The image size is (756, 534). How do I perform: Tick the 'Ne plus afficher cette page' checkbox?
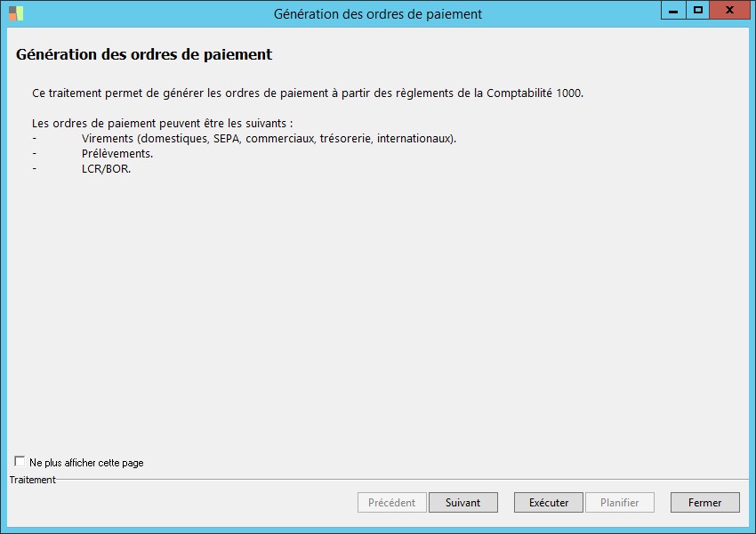tap(20, 462)
